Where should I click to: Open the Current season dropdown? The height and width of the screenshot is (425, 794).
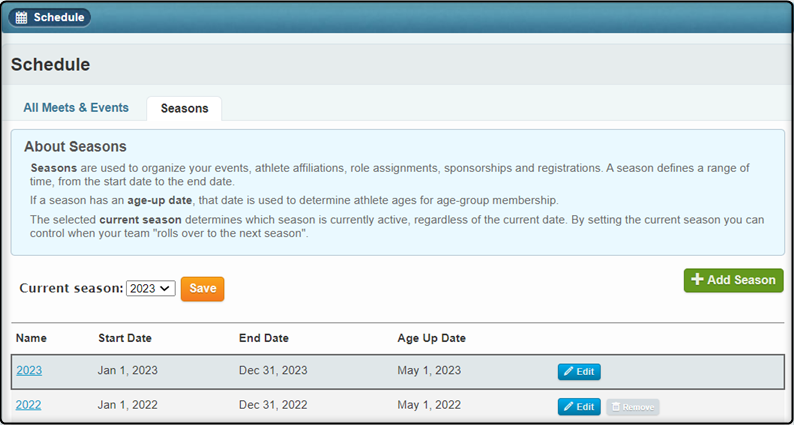coord(150,288)
